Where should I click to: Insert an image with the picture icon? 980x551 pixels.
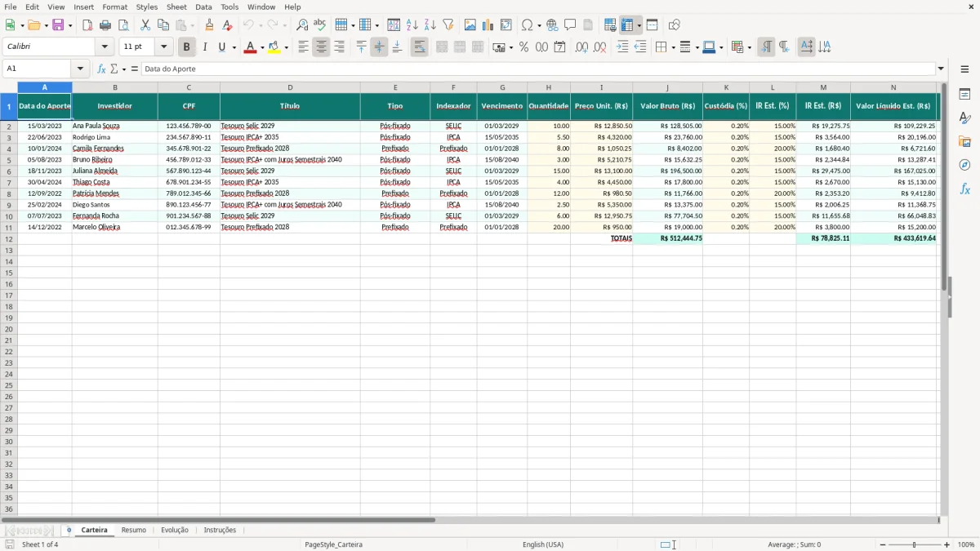click(x=470, y=25)
